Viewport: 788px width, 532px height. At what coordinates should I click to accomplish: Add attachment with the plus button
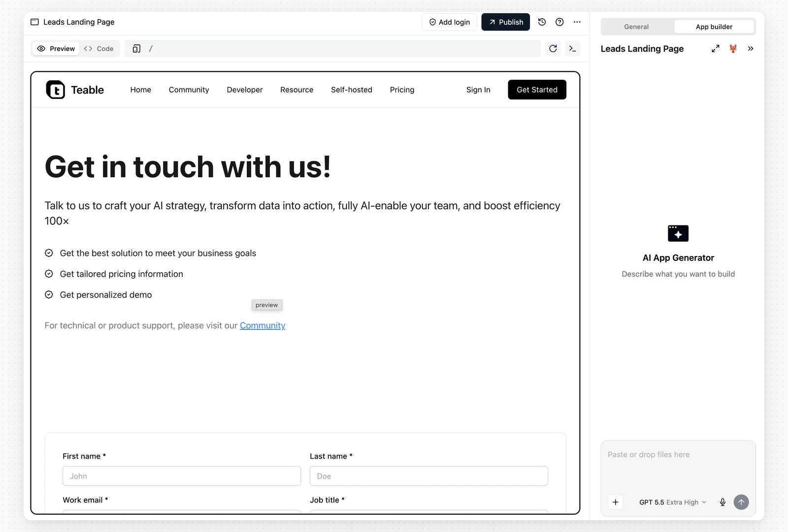click(x=616, y=502)
